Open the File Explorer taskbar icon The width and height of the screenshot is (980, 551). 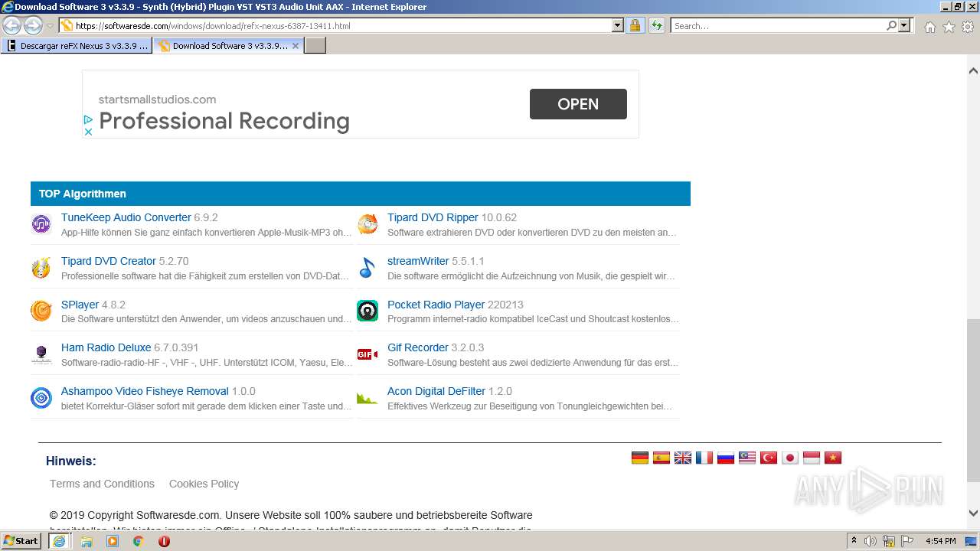(x=87, y=541)
